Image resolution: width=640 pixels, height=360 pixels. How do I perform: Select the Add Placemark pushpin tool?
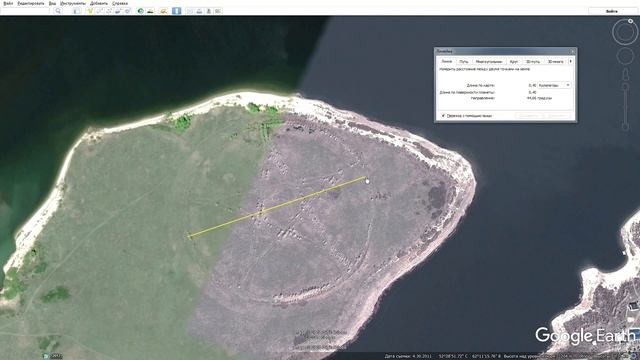click(x=90, y=11)
